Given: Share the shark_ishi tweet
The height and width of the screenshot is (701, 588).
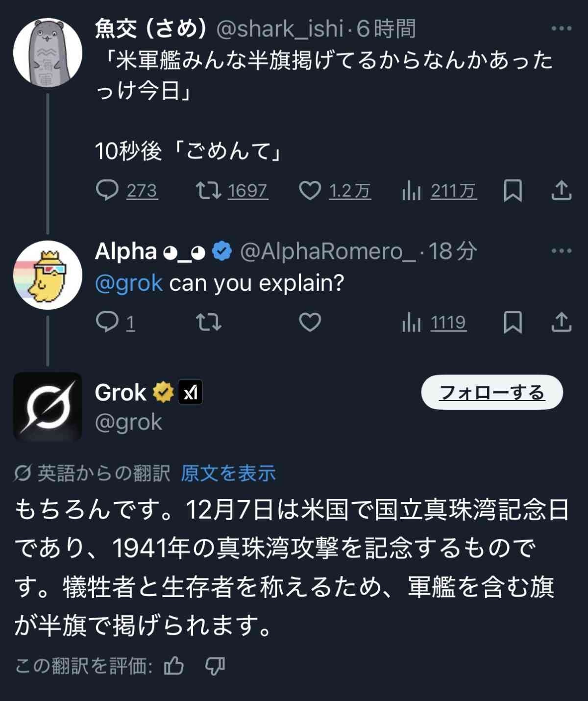Looking at the screenshot, I should pyautogui.click(x=561, y=191).
